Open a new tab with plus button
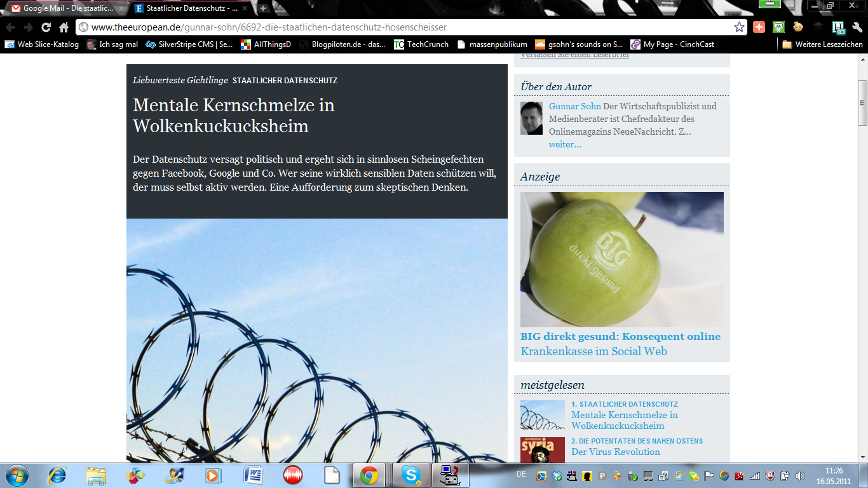The width and height of the screenshot is (868, 488). [x=263, y=8]
